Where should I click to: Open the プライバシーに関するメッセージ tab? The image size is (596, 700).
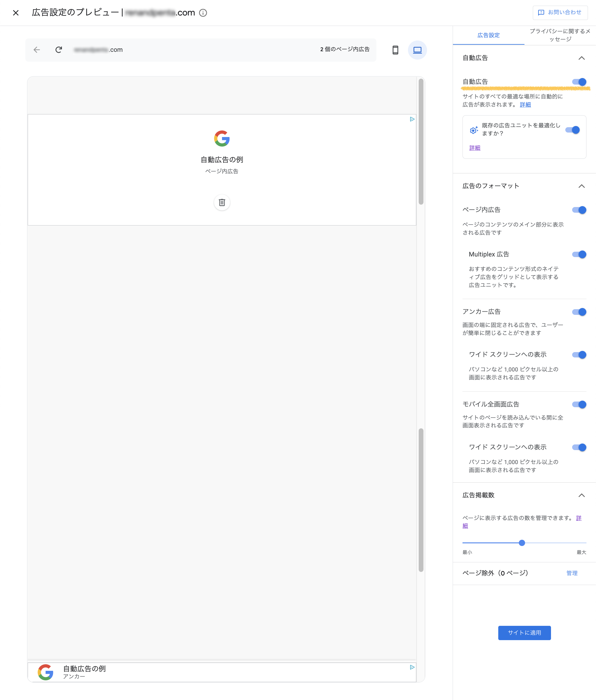coord(560,35)
